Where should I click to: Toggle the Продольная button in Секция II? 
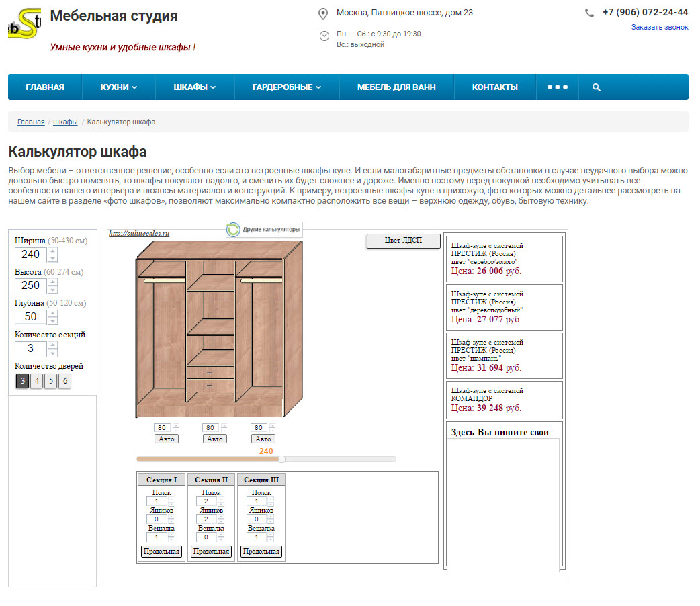pyautogui.click(x=211, y=552)
